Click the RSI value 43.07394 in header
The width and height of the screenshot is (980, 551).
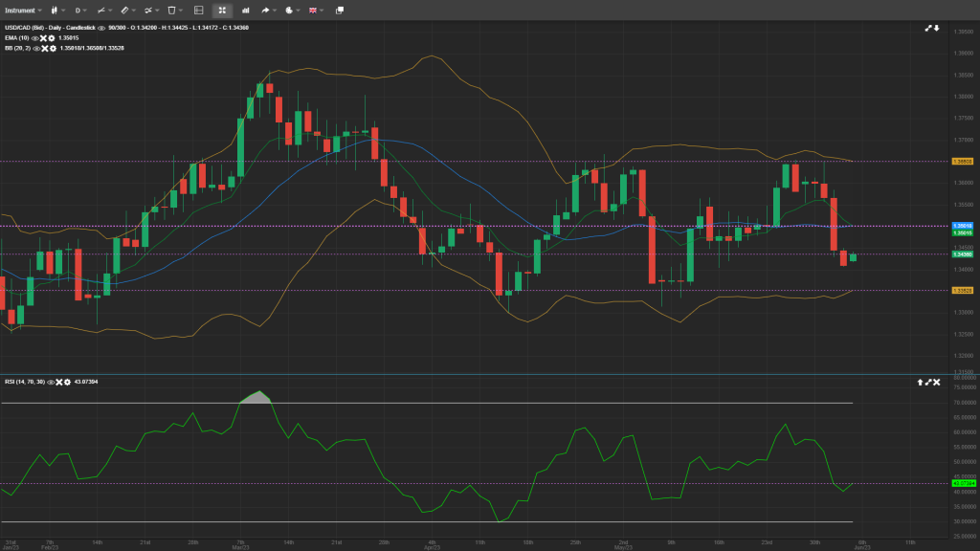86,382
